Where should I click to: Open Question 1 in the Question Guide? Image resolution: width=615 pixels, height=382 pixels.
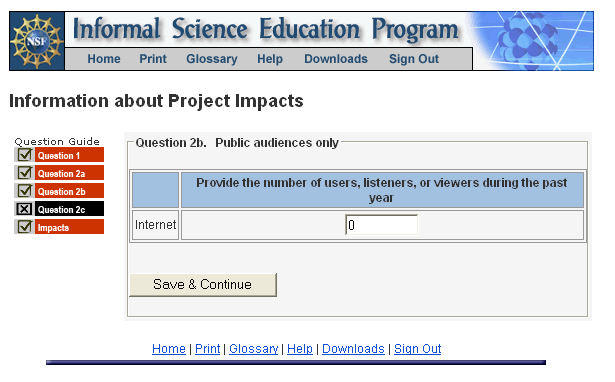pos(69,155)
